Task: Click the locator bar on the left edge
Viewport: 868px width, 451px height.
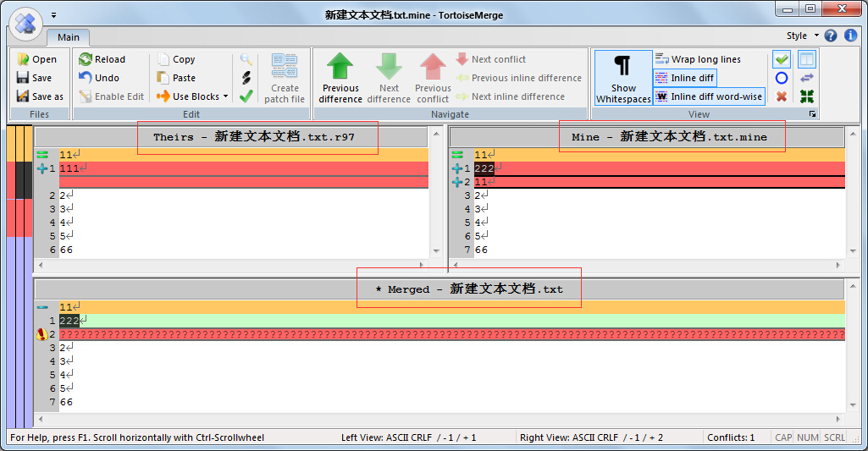Action: (19, 277)
